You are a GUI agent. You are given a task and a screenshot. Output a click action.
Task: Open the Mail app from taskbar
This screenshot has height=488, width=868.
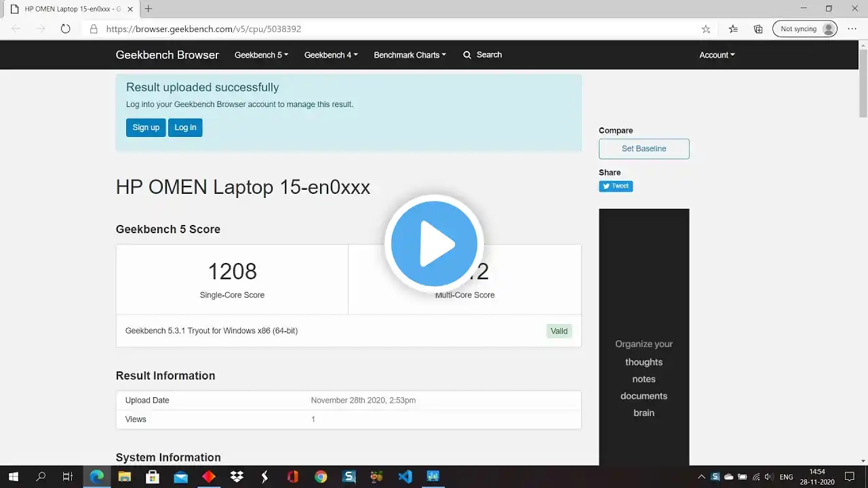pyautogui.click(x=180, y=476)
